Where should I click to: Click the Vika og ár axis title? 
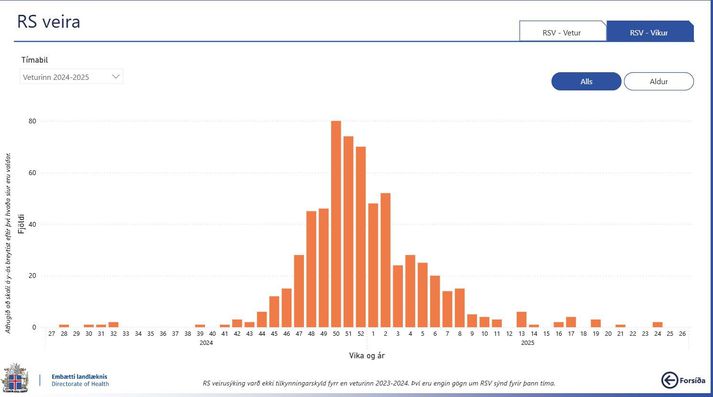[x=367, y=355]
